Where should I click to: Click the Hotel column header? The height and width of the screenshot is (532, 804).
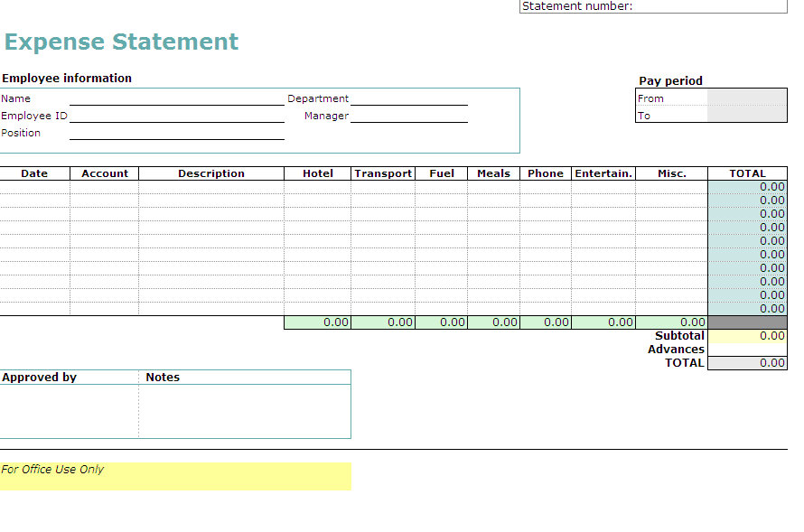point(318,173)
